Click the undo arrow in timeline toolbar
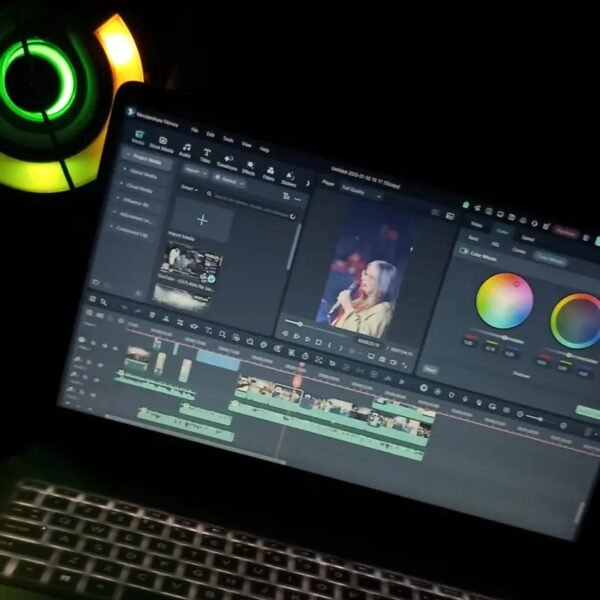The width and height of the screenshot is (600, 600). click(124, 307)
